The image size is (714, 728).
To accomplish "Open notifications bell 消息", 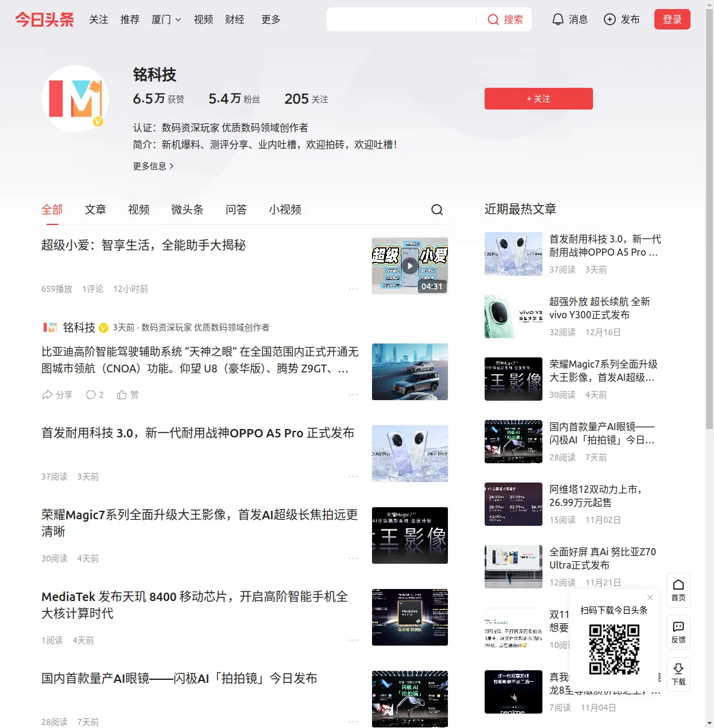I will coord(570,19).
